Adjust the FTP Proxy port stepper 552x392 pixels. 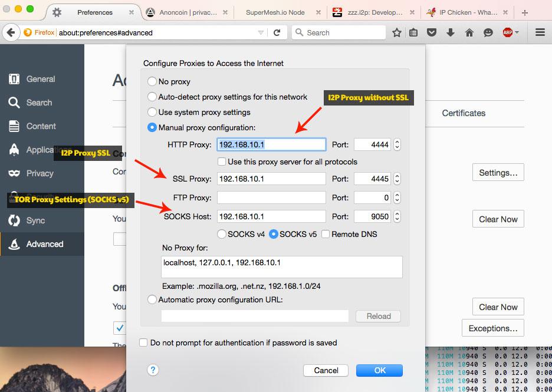click(x=397, y=197)
